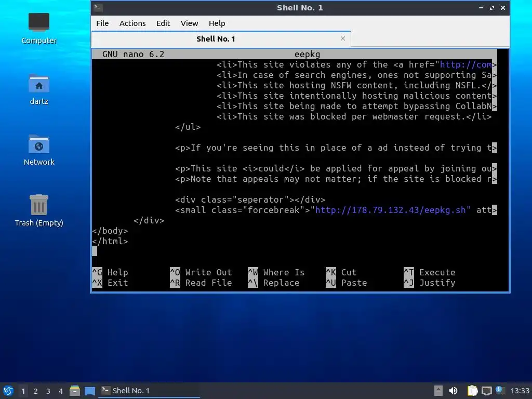Open the Edit menu
This screenshot has width=532, height=399.
163,23
